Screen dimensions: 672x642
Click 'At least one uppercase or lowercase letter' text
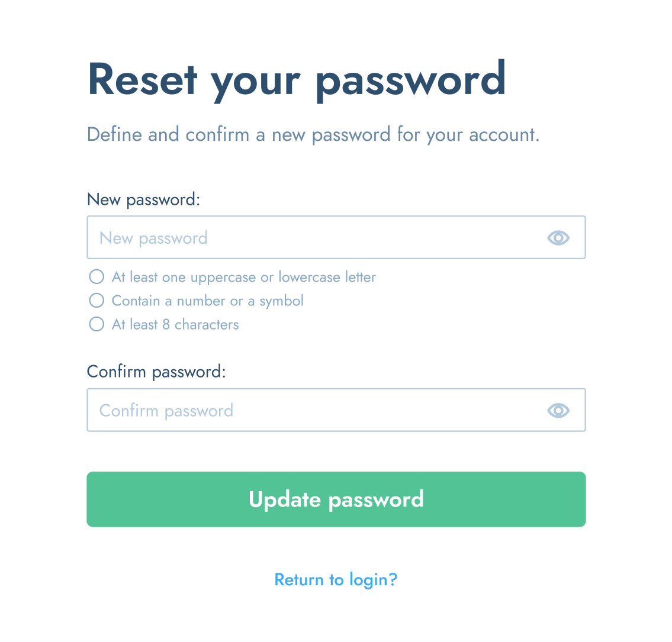(244, 277)
